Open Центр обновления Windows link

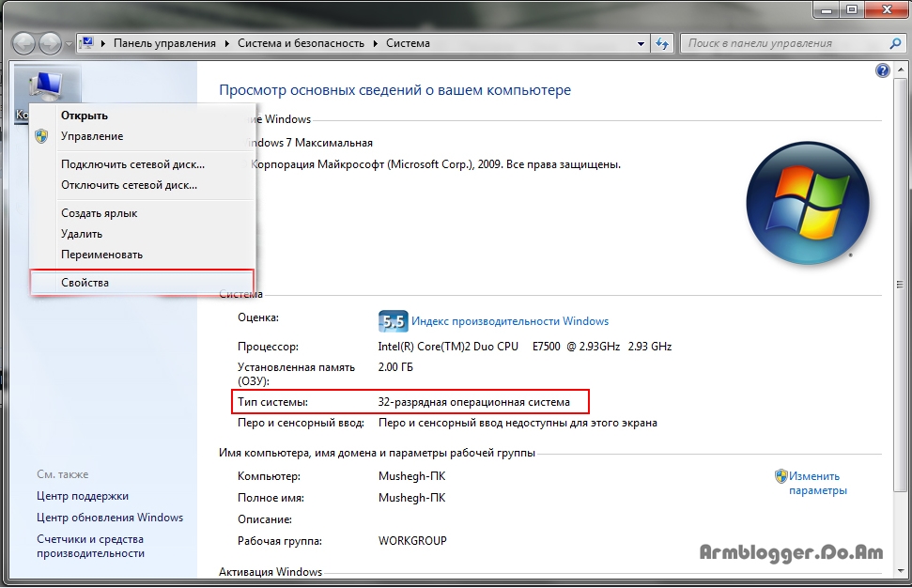pyautogui.click(x=110, y=518)
